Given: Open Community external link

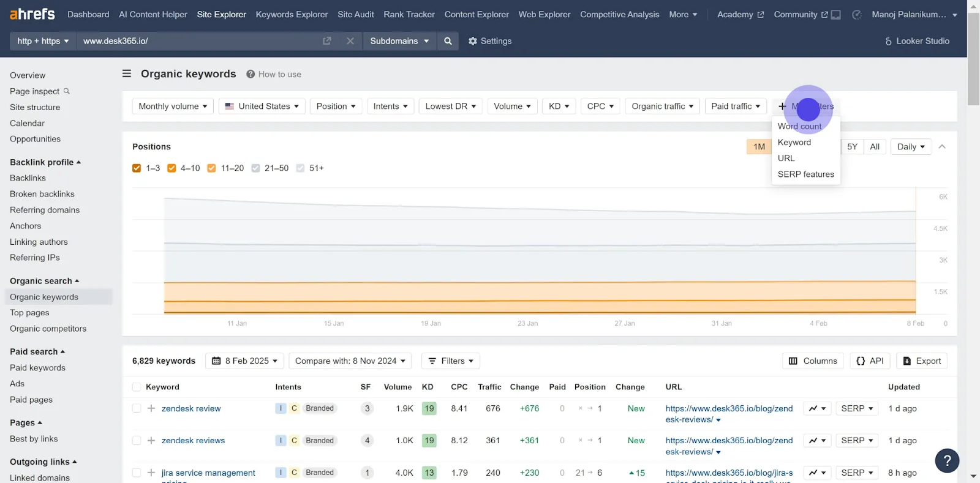Looking at the screenshot, I should coord(801,15).
